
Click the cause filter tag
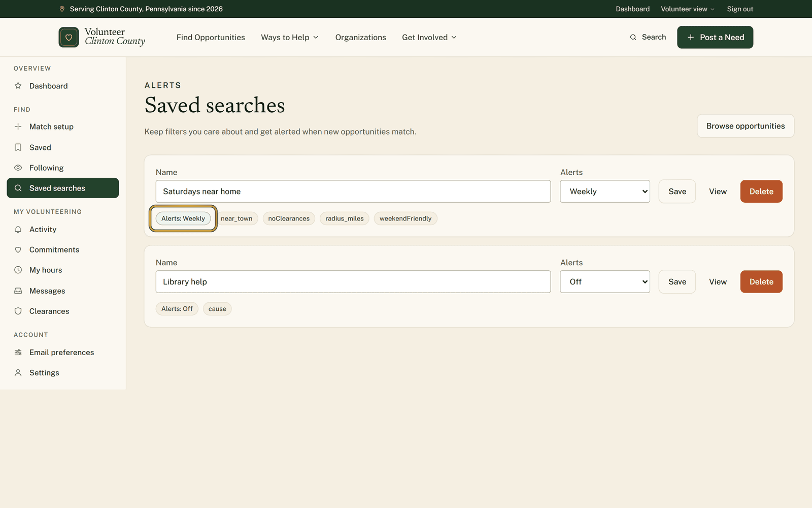(217, 309)
